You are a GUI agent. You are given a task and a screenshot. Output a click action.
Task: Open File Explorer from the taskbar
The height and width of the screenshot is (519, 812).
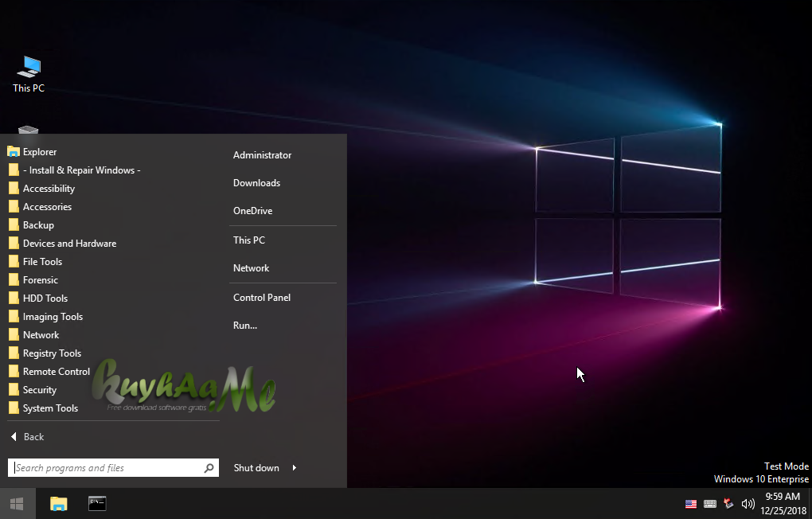[x=59, y=503]
